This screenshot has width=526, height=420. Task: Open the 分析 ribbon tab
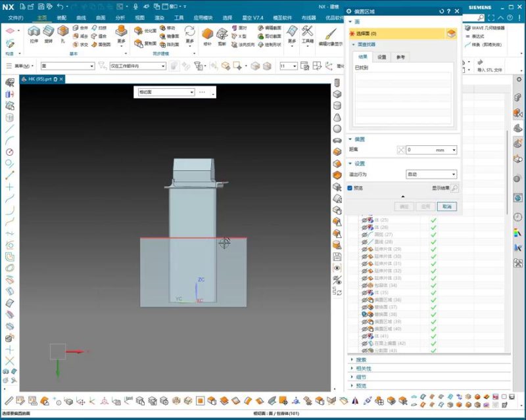(x=120, y=18)
